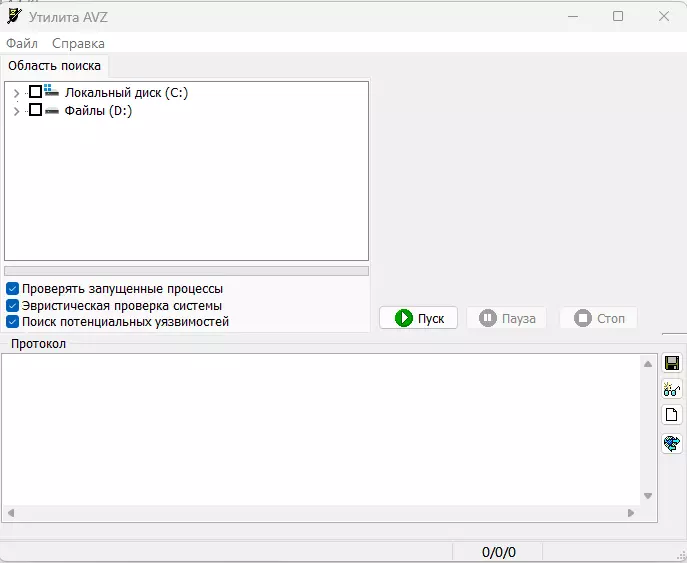Click the Локальный диск (C:) drive icon
Screen dimensions: 687x563
click(52, 92)
